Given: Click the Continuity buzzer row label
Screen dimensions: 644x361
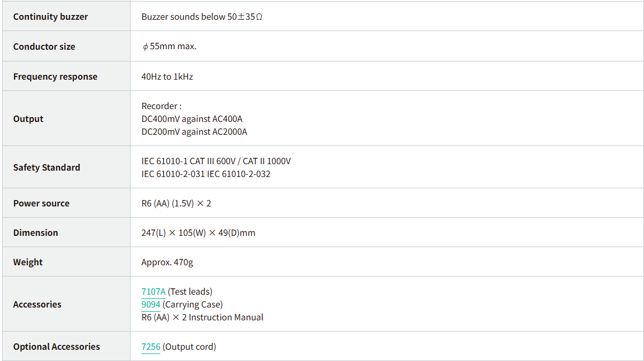Looking at the screenshot, I should tap(50, 17).
